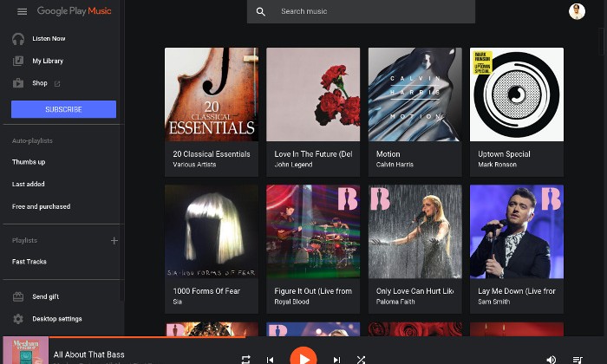Click the blue SUBSCRIBE button
The width and height of the screenshot is (607, 364).
(x=63, y=109)
